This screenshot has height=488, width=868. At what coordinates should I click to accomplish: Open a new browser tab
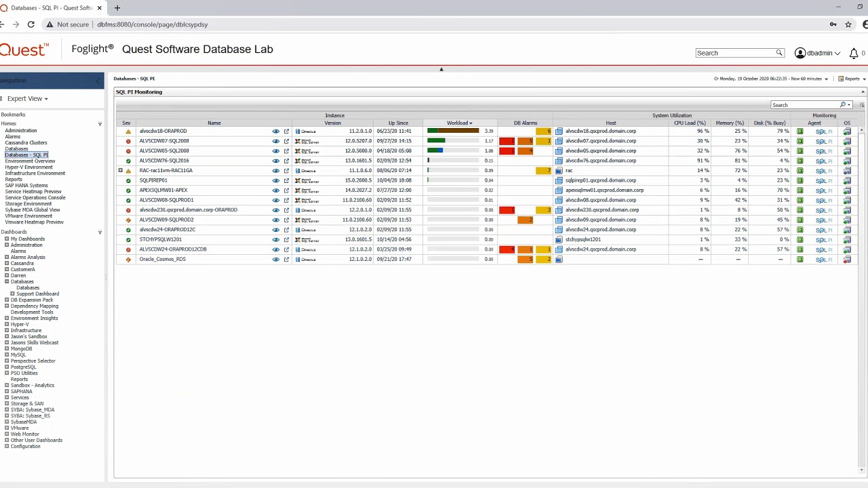[117, 8]
